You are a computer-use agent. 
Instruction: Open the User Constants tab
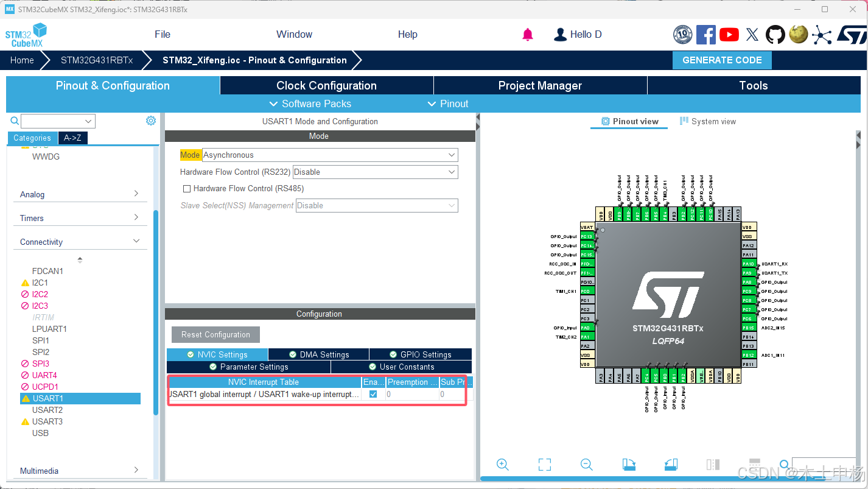tap(401, 367)
